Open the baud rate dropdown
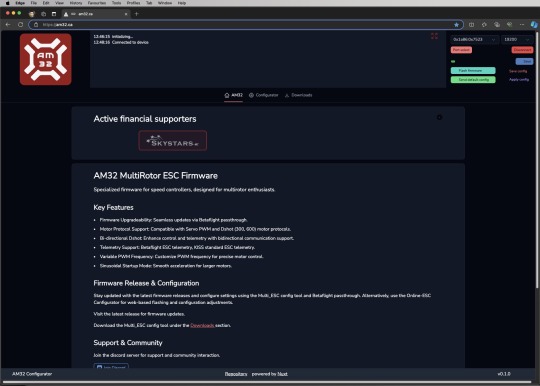The height and width of the screenshot is (386, 540). coord(517,40)
